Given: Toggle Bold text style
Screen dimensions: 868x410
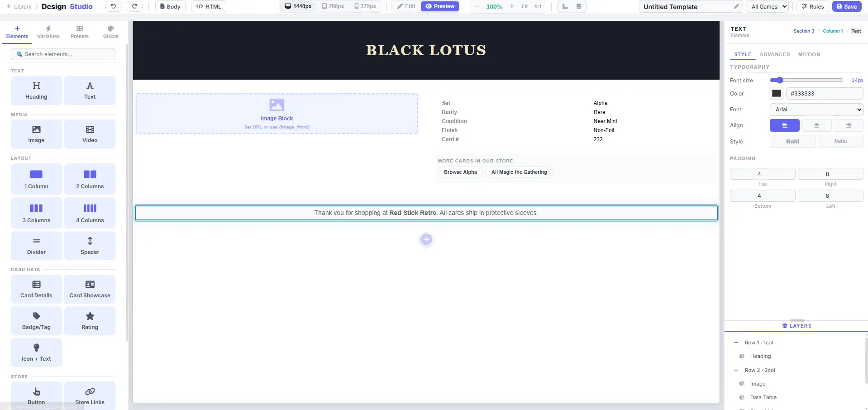Looking at the screenshot, I should click(793, 141).
